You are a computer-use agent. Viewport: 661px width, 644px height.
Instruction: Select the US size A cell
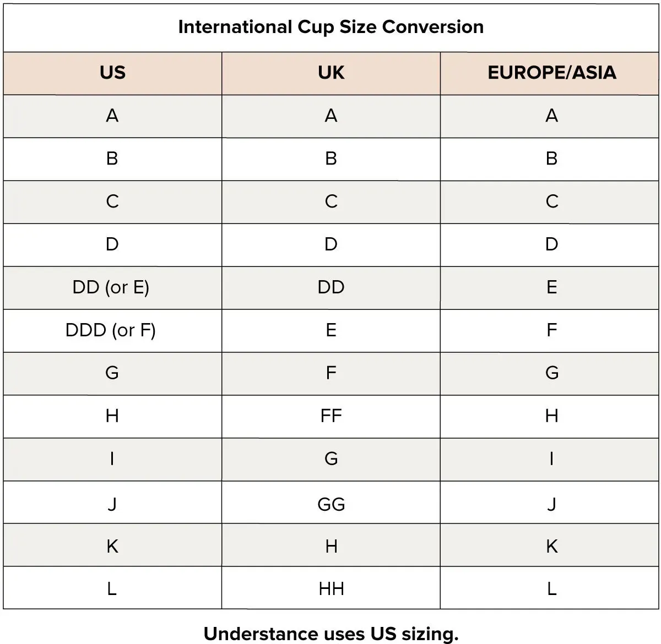[x=112, y=116]
